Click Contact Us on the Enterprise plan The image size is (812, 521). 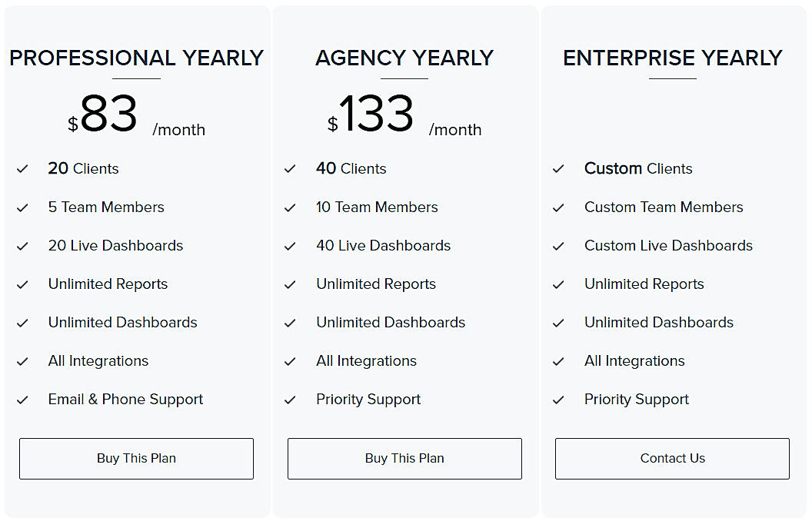pyautogui.click(x=672, y=458)
